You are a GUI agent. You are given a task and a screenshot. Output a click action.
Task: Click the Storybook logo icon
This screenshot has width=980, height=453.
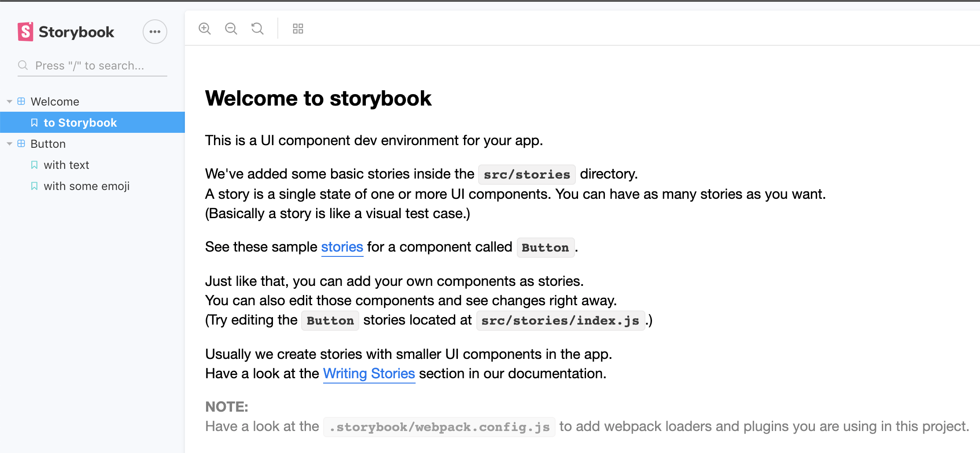26,32
